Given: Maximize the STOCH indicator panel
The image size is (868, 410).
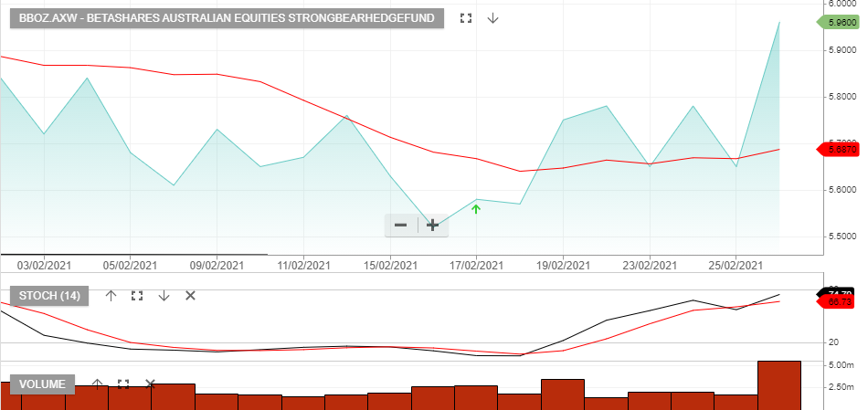Looking at the screenshot, I should pyautogui.click(x=137, y=296).
